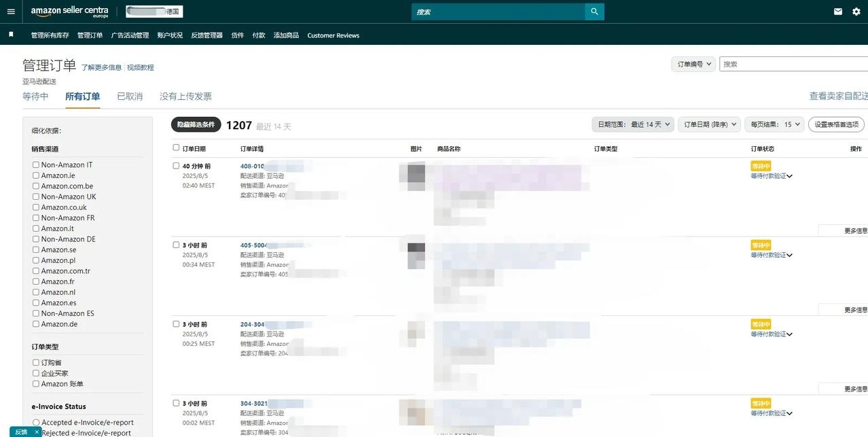Check the Non-Amazon ES channel
The width and height of the screenshot is (868, 437).
36,313
